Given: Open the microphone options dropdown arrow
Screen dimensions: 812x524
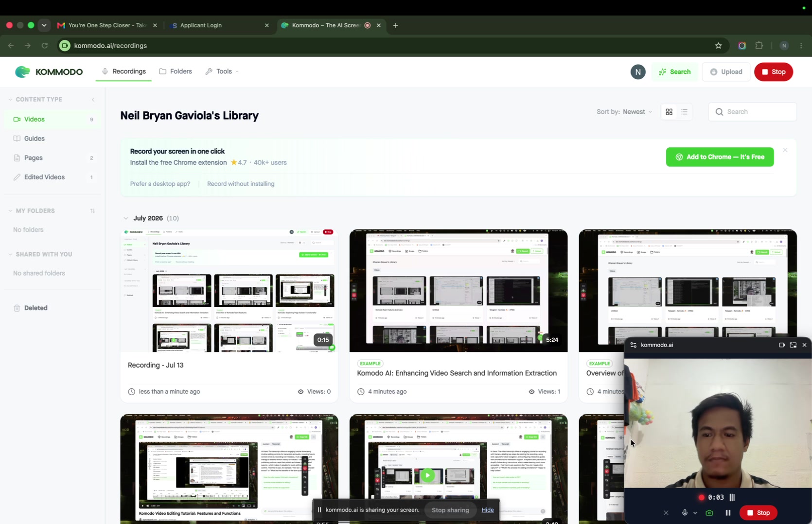Looking at the screenshot, I should pos(695,513).
